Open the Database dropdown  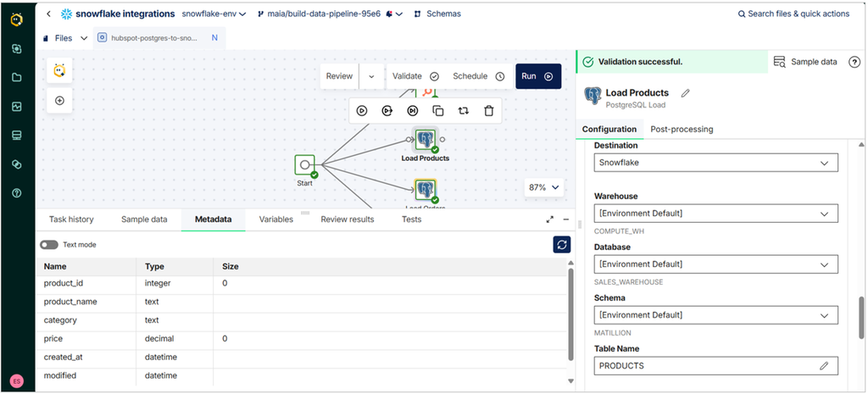tap(715, 264)
